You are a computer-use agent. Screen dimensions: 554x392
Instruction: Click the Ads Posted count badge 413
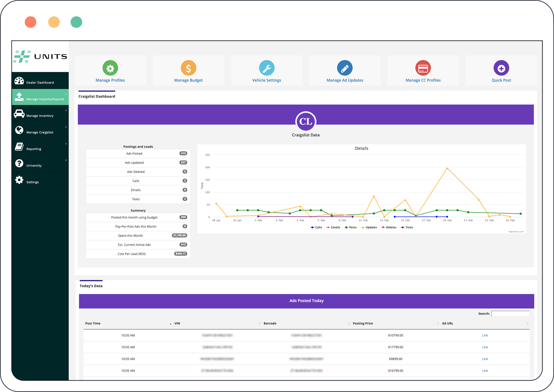coord(183,153)
